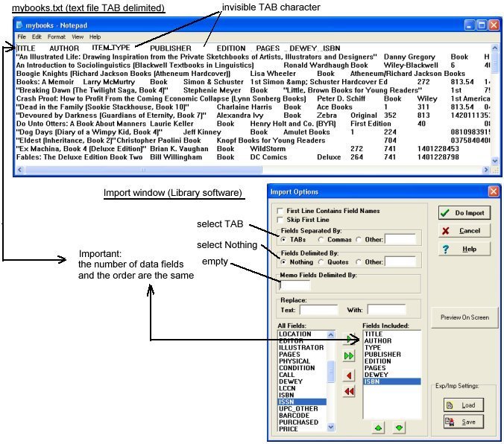Remove selected field with single red arrow
The image size is (504, 444).
coord(349,375)
